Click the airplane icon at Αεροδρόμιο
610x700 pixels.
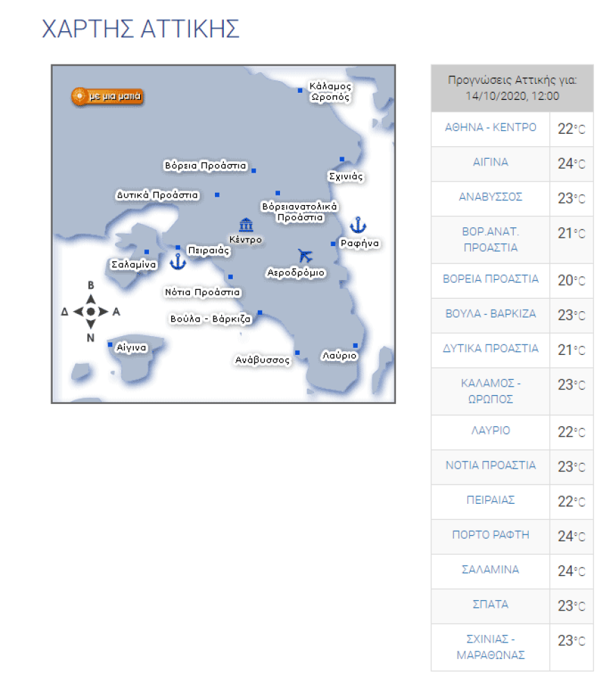(x=305, y=256)
